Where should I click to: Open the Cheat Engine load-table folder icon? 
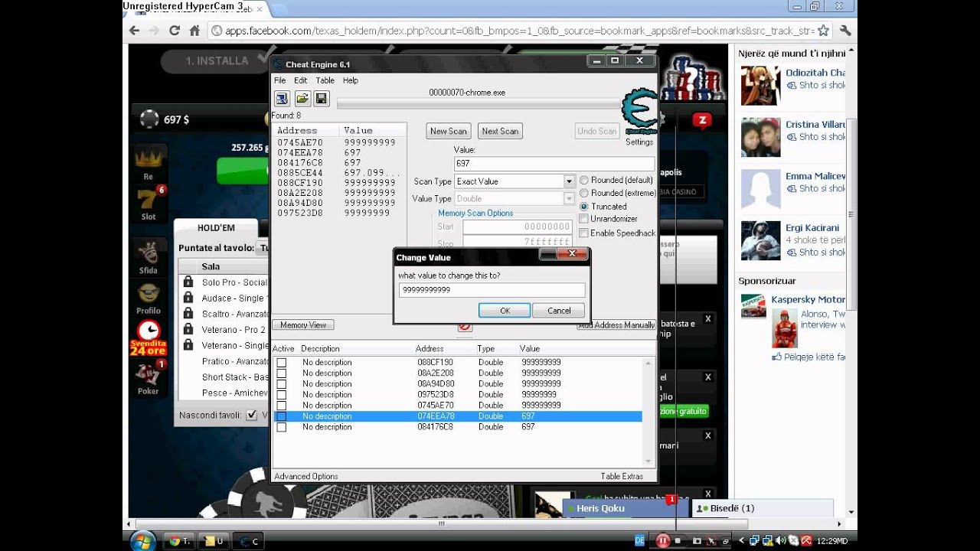(x=302, y=98)
